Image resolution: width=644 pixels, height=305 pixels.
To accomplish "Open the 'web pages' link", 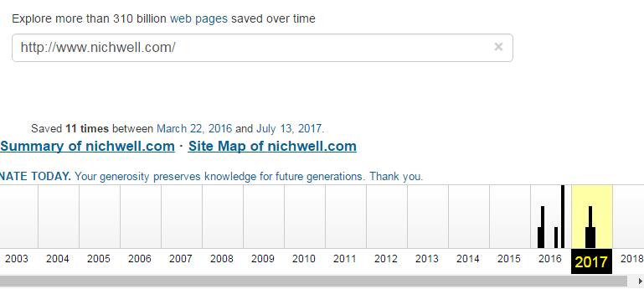I will pos(198,18).
